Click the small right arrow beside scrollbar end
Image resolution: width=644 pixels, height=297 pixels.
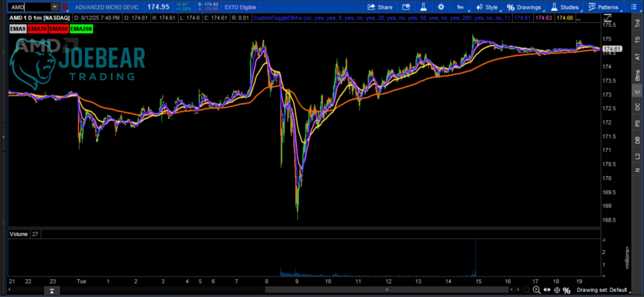(517, 291)
